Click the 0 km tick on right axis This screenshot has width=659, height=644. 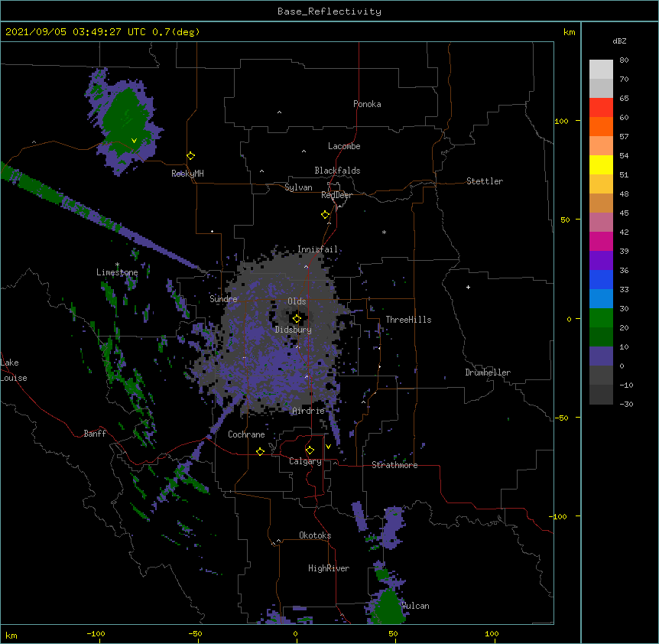click(569, 319)
